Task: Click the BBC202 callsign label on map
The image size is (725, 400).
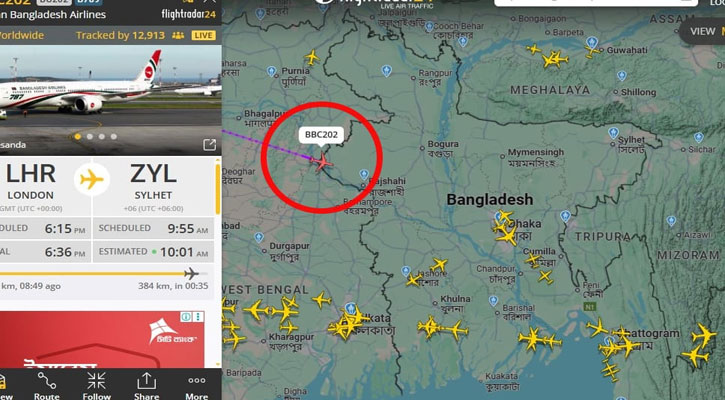Action: tap(321, 135)
